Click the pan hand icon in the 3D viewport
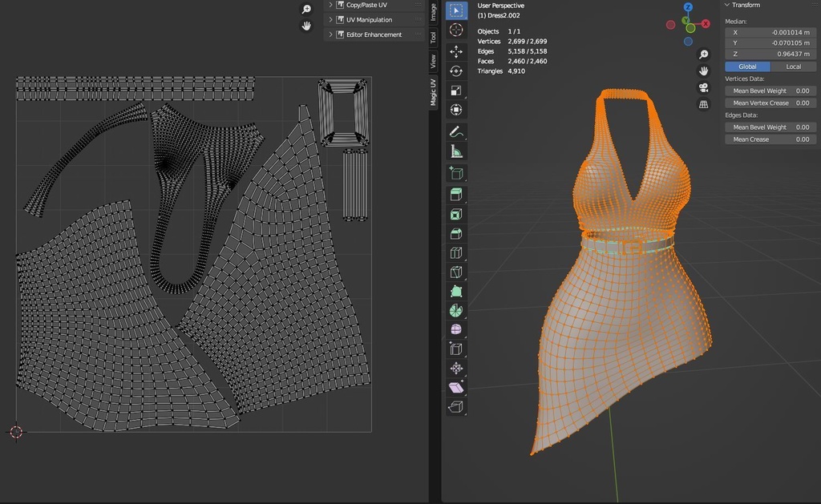The height and width of the screenshot is (504, 821). (x=704, y=71)
